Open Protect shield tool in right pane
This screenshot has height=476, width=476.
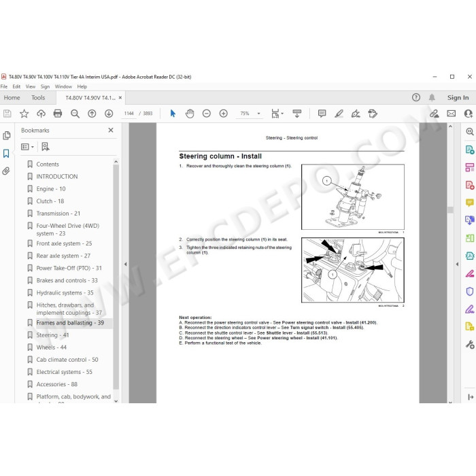[470, 292]
